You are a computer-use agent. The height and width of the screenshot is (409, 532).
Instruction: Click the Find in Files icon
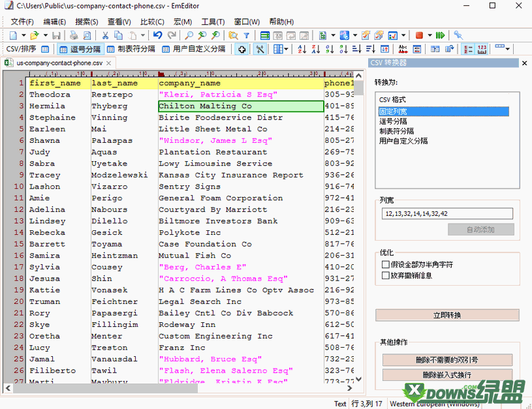pos(233,35)
